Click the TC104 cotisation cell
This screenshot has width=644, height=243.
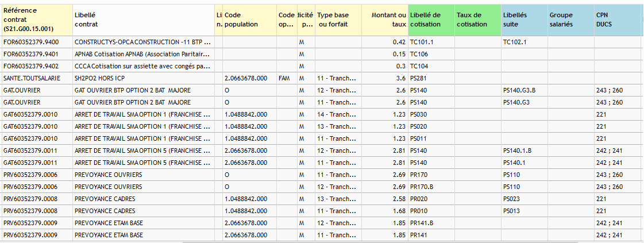pos(431,66)
